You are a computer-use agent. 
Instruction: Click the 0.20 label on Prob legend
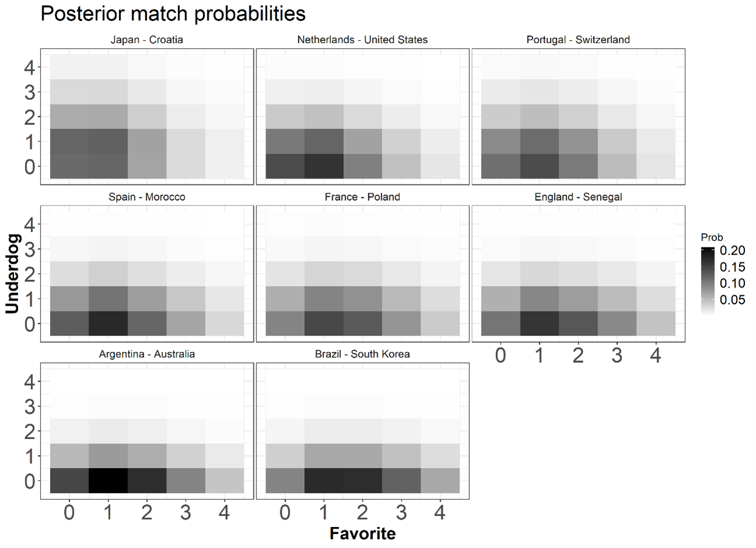pos(733,251)
